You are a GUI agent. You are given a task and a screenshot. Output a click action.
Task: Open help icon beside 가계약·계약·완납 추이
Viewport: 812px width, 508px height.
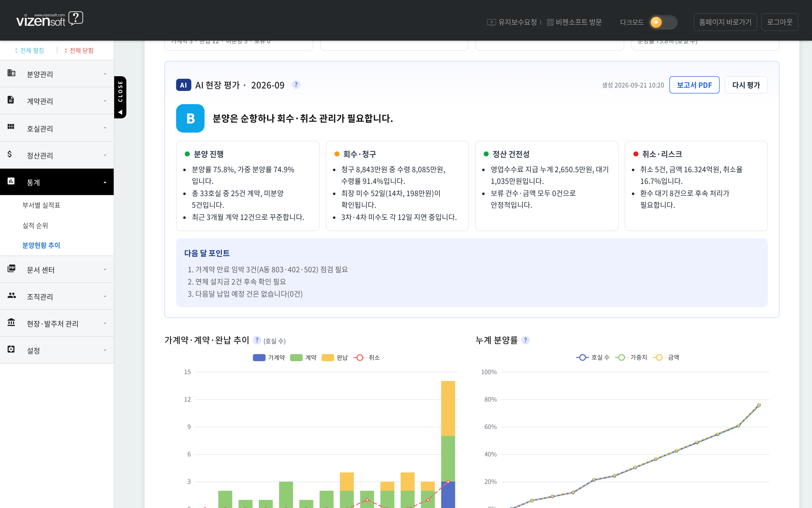coord(257,340)
